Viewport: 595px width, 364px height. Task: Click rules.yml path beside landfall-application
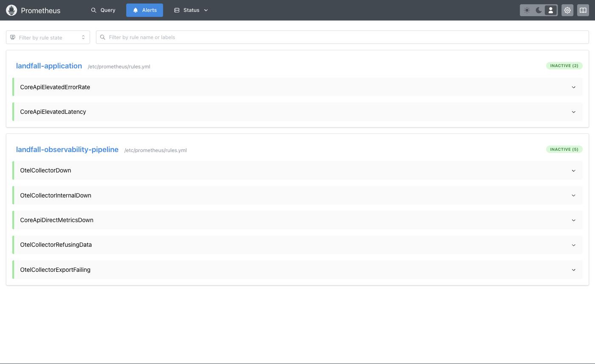[119, 67]
